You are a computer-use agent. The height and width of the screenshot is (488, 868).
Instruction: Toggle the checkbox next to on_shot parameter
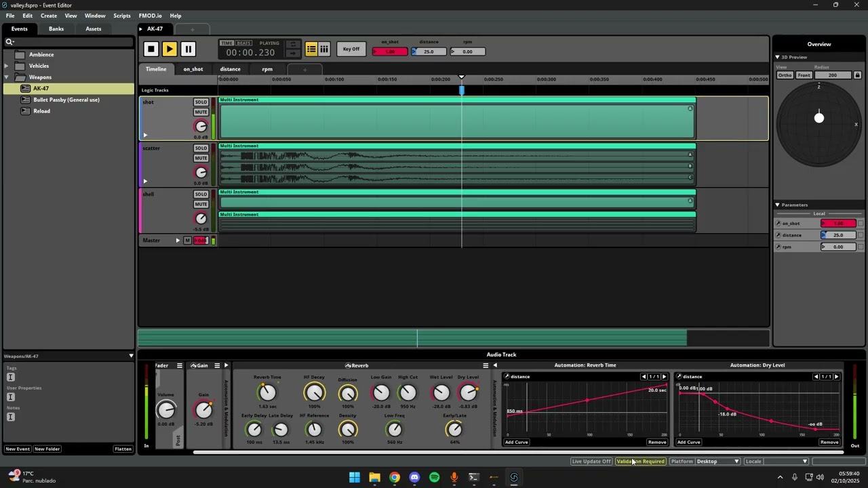click(861, 224)
